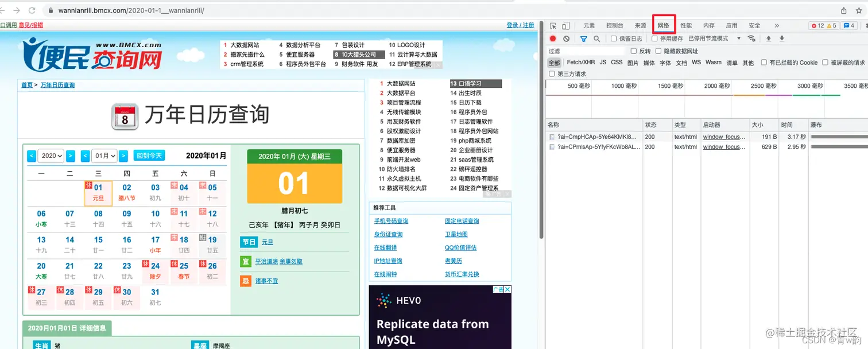The width and height of the screenshot is (868, 349).
Task: Open the request filter funnel icon
Action: click(584, 38)
